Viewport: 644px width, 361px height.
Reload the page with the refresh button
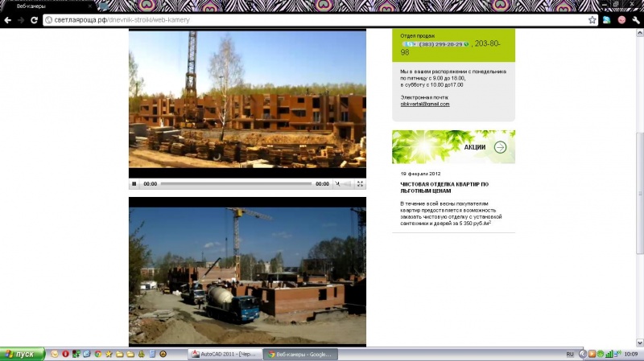35,19
